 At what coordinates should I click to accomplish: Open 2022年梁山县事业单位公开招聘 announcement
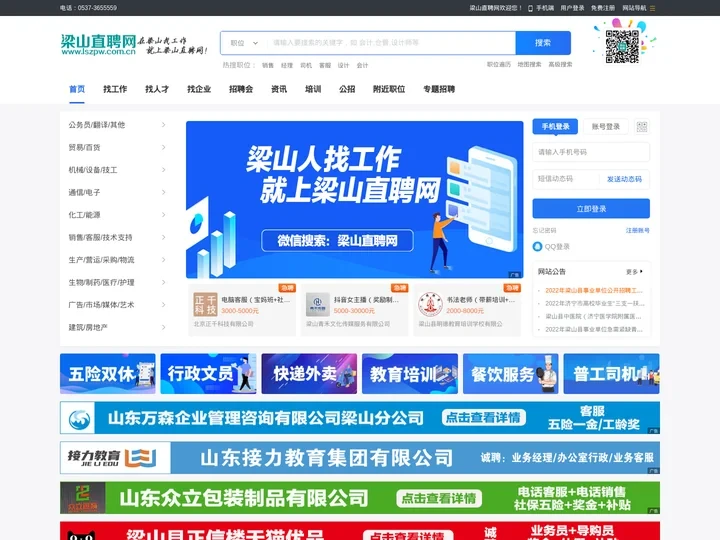(x=594, y=291)
